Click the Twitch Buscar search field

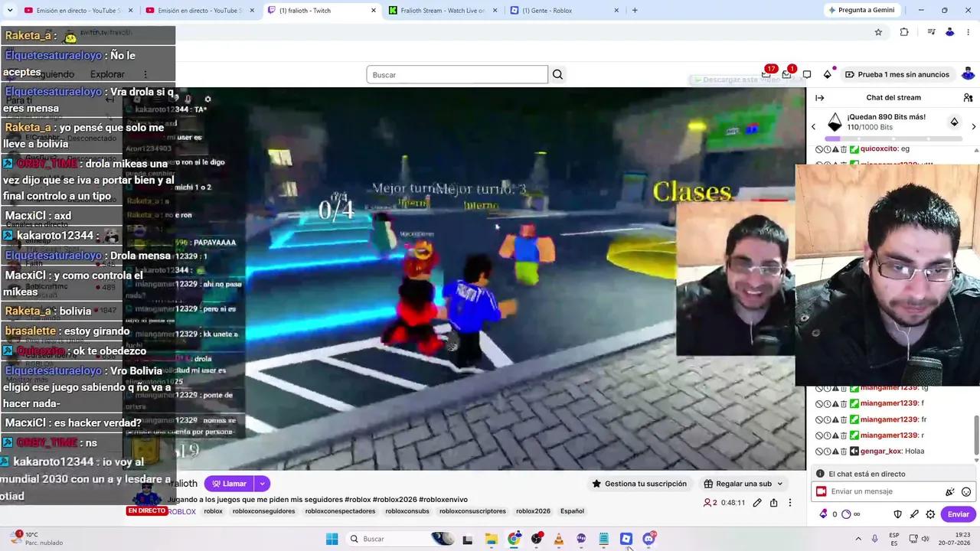click(x=457, y=74)
